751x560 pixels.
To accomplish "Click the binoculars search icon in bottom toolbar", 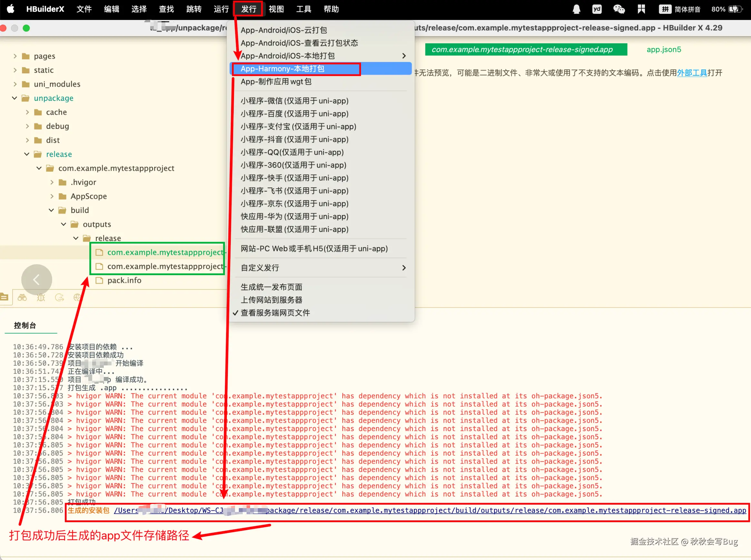I will (22, 298).
